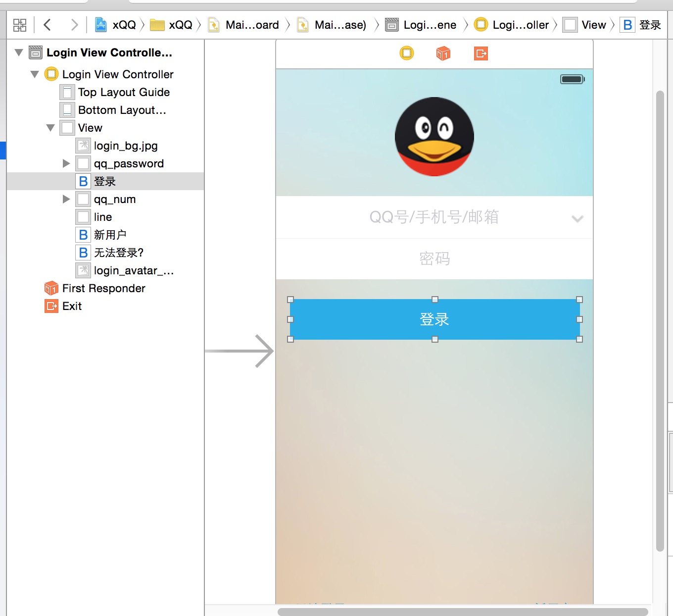Image resolution: width=673 pixels, height=616 pixels.
Task: Click storyboard entry point arrow
Action: [240, 351]
